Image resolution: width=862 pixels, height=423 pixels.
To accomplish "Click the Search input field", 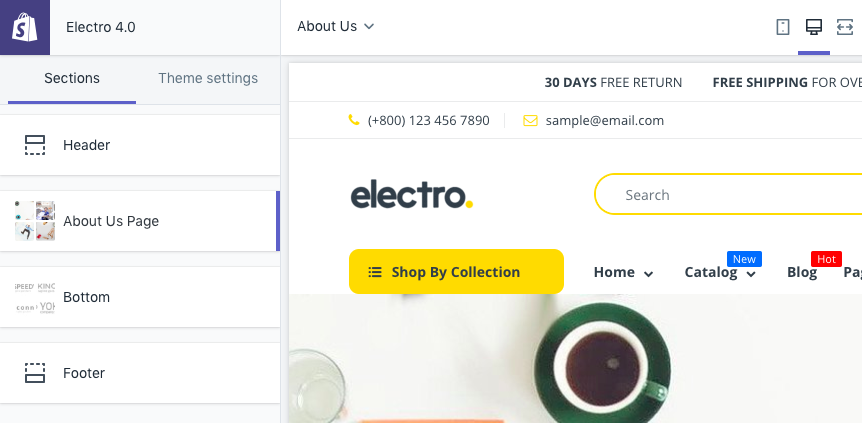I will pyautogui.click(x=728, y=195).
